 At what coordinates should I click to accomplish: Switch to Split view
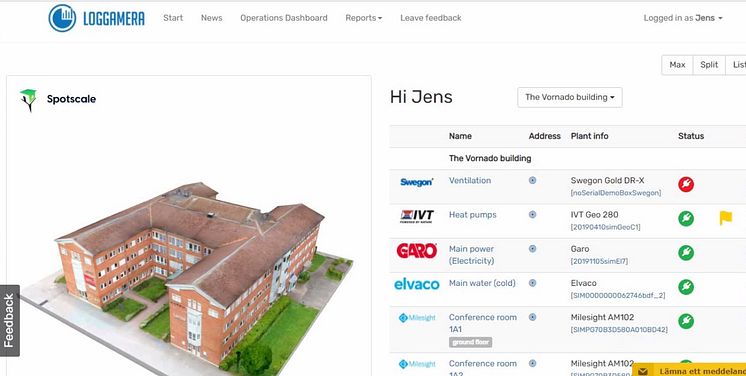tap(709, 65)
